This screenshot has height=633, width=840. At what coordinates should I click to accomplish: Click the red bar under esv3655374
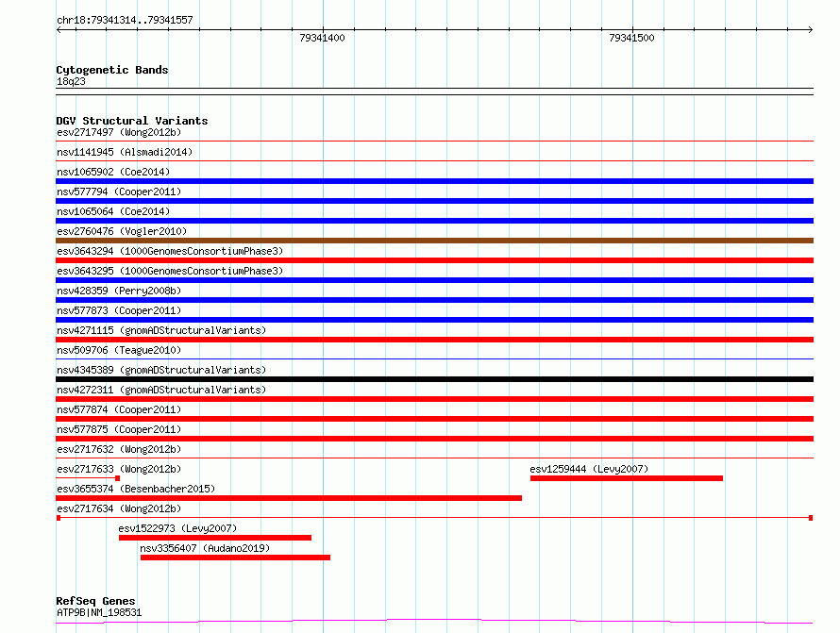click(x=289, y=498)
